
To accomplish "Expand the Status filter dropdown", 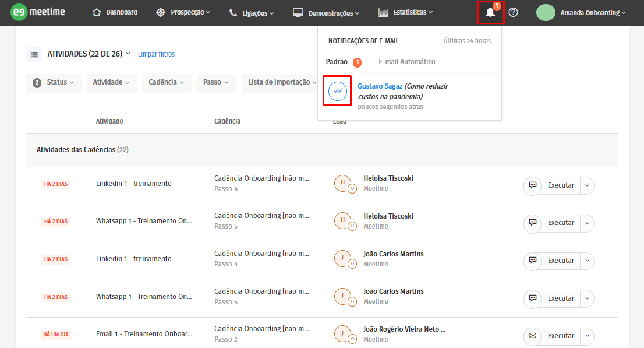I will pos(54,83).
